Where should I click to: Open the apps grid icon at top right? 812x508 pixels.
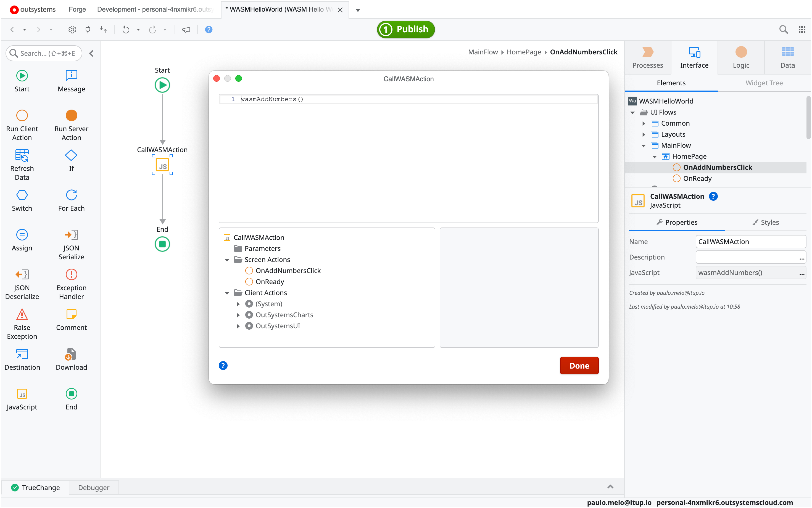click(x=802, y=30)
